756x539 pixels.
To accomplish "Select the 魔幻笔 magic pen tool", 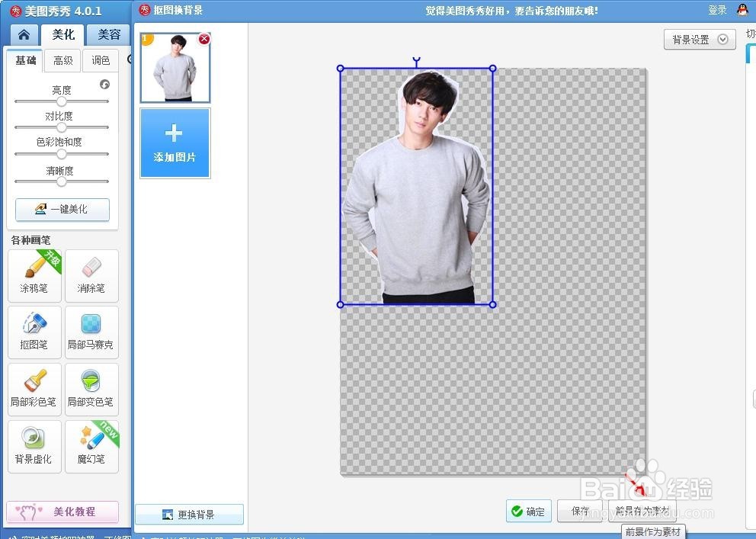I will pyautogui.click(x=91, y=447).
